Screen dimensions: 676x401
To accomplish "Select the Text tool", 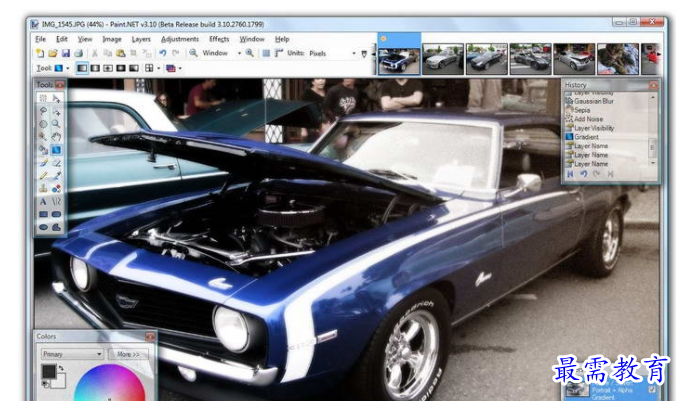I will tap(43, 201).
